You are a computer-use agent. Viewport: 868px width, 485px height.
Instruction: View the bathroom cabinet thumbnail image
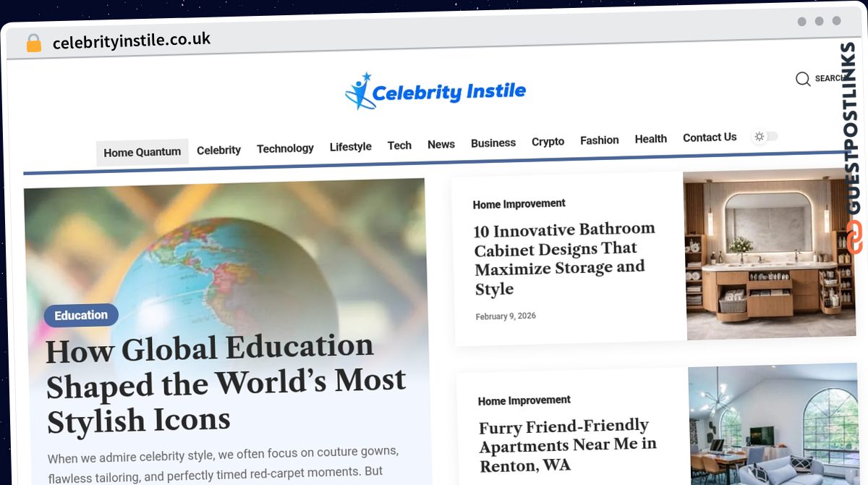tap(770, 254)
